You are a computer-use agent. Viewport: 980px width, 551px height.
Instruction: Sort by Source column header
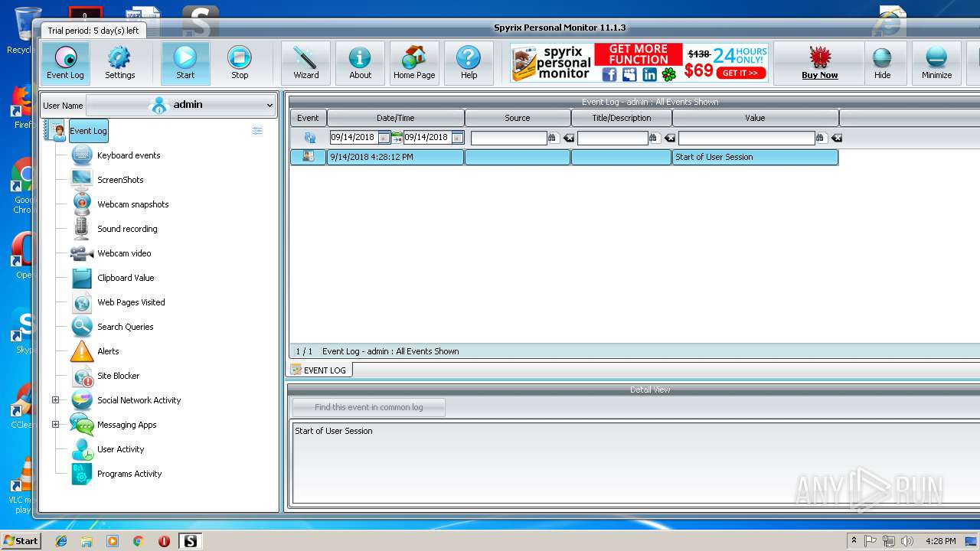click(518, 118)
